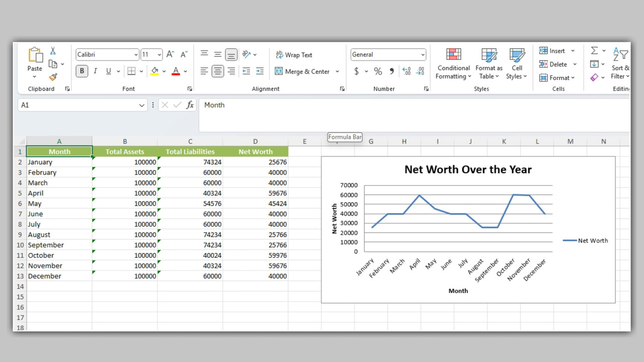Activate the Format Painter brush
Viewport: 644px width, 362px height.
coord(53,77)
